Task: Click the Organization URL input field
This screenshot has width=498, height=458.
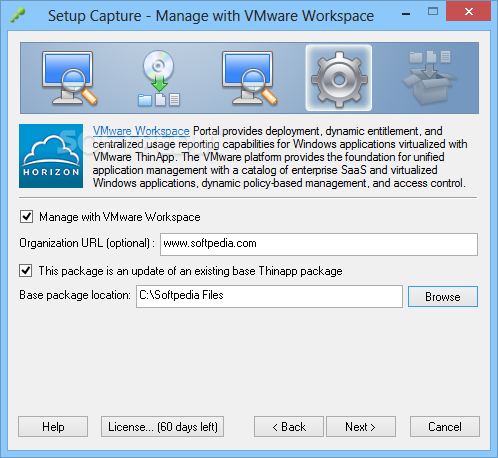Action: pyautogui.click(x=319, y=244)
